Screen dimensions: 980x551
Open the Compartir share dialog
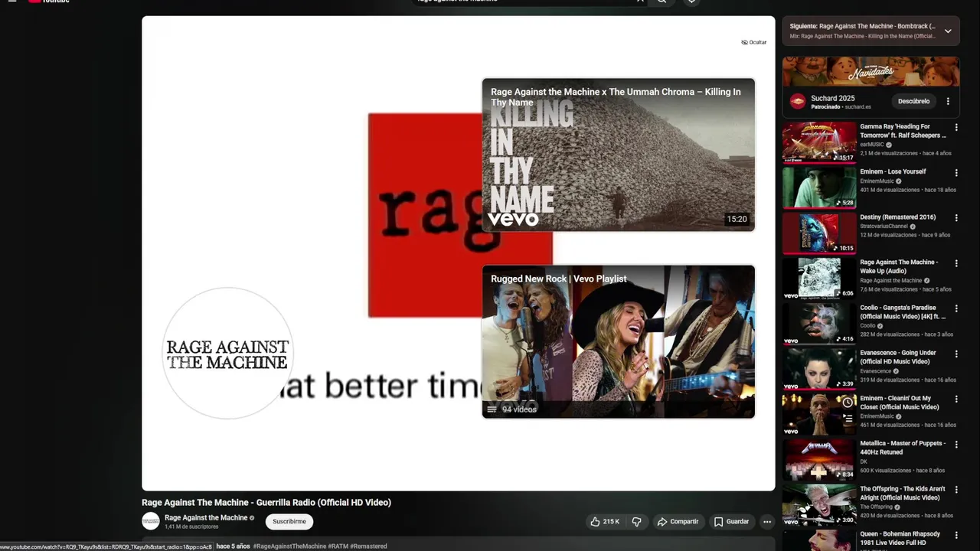(x=678, y=522)
